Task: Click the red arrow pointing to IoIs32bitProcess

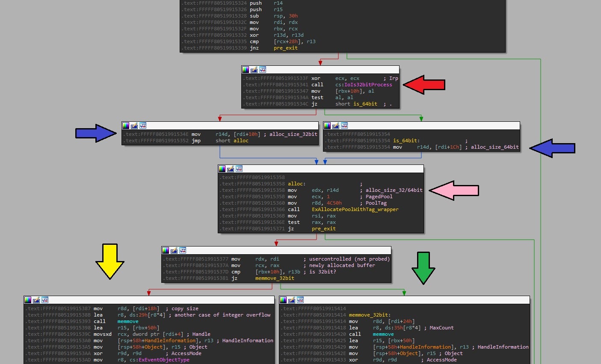Action: pyautogui.click(x=423, y=85)
